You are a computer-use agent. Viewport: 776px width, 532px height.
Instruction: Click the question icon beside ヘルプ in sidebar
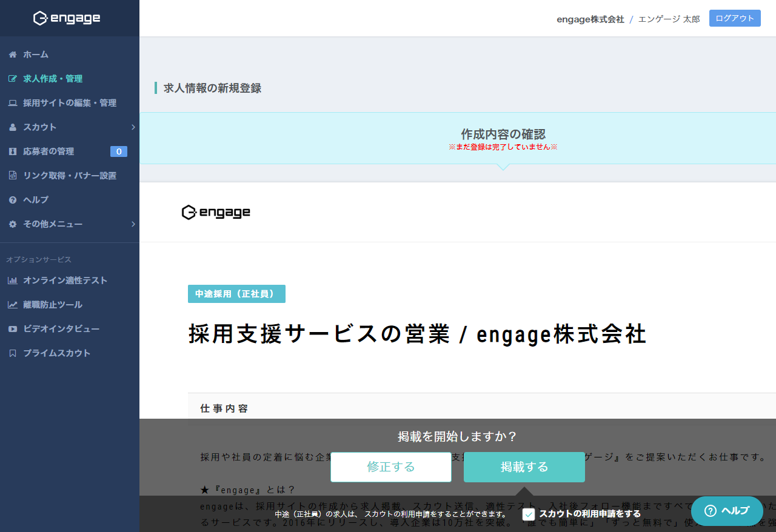(13, 200)
